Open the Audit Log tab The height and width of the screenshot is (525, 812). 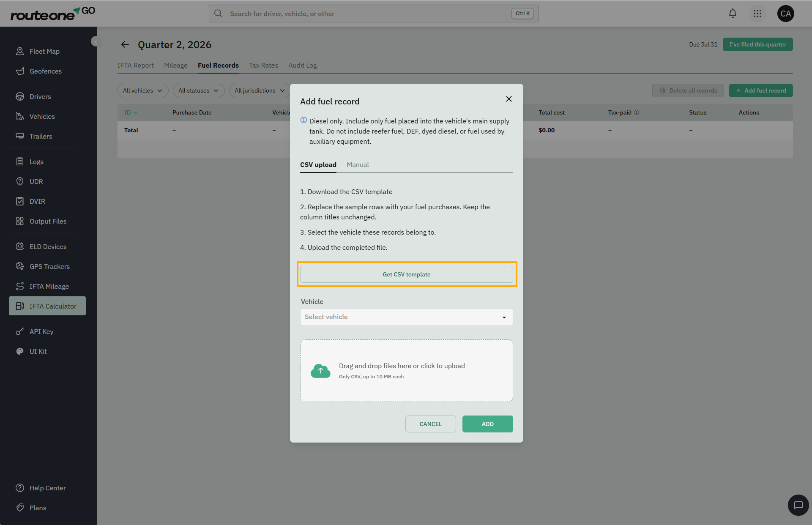point(303,65)
